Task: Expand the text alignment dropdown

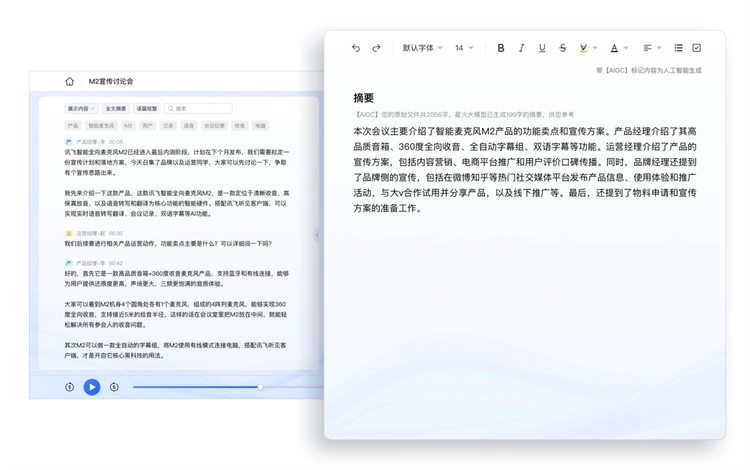Action: point(652,48)
